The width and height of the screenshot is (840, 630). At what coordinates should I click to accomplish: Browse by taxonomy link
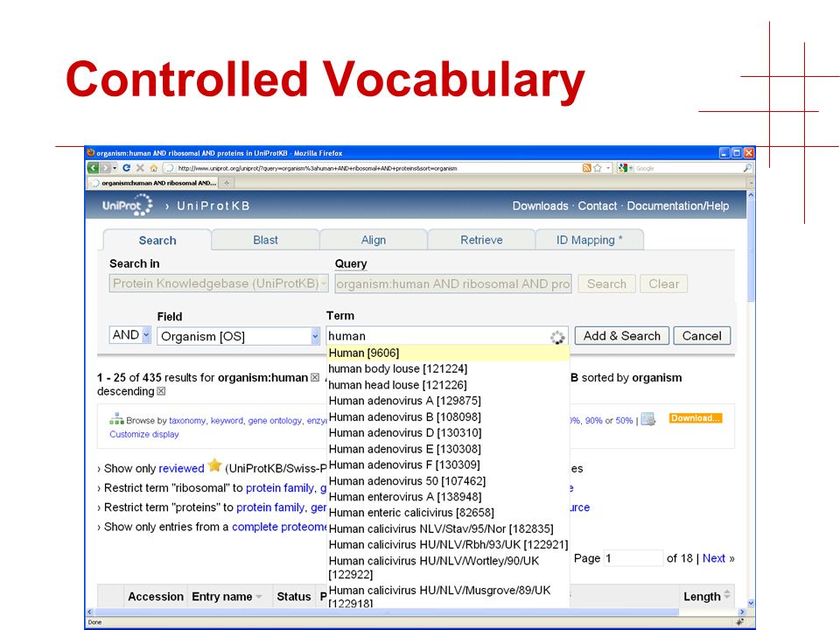tap(187, 421)
